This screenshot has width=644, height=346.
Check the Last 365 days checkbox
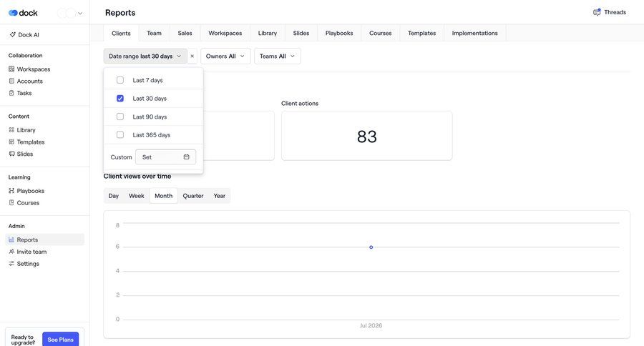(120, 134)
